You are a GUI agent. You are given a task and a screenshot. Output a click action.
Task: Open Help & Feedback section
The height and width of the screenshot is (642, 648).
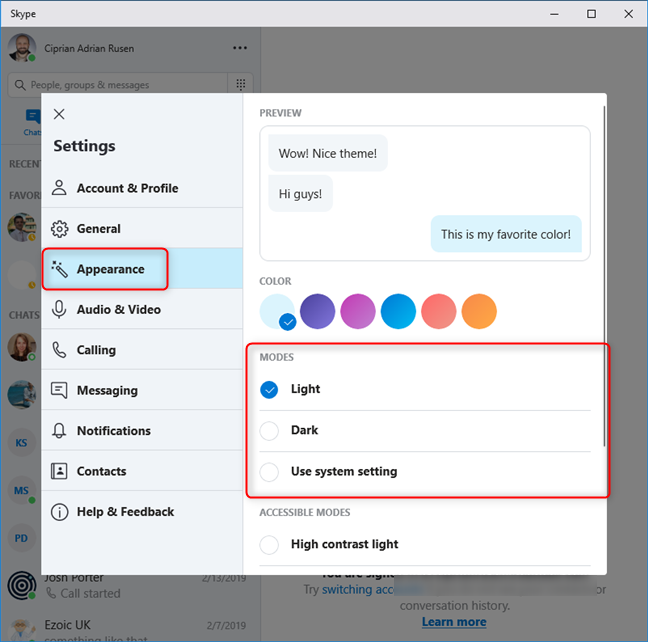pos(142,512)
